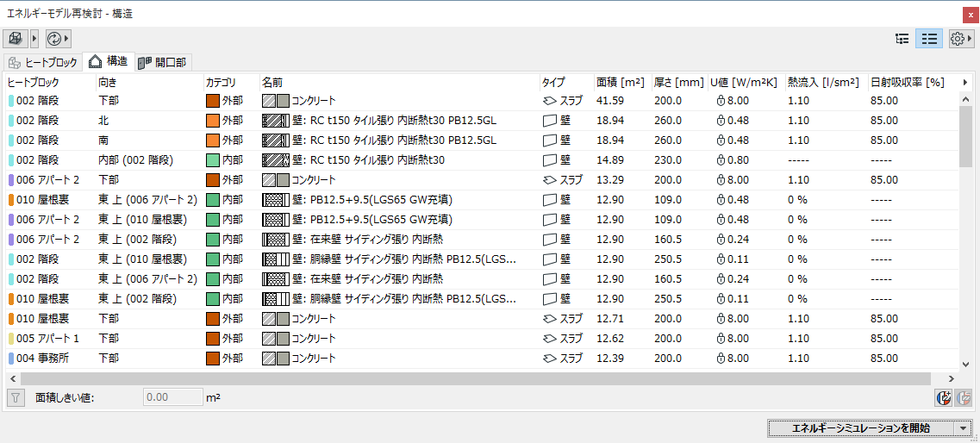
Task: Click the horizontal scrollbar thumb
Action: (475, 378)
